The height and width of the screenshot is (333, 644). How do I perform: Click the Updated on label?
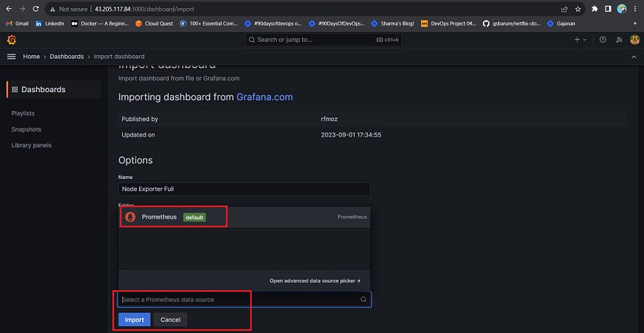[x=138, y=135]
